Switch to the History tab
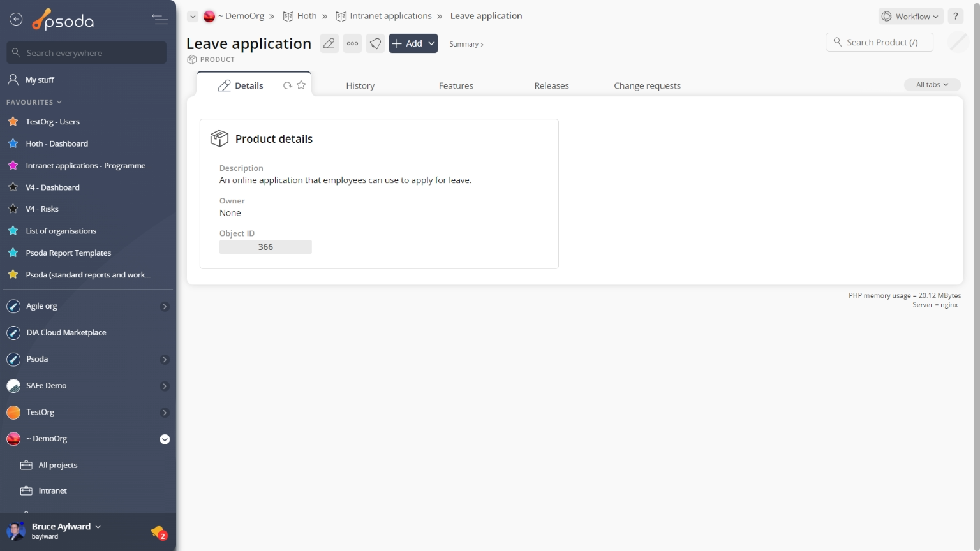This screenshot has height=551, width=980. (x=360, y=85)
